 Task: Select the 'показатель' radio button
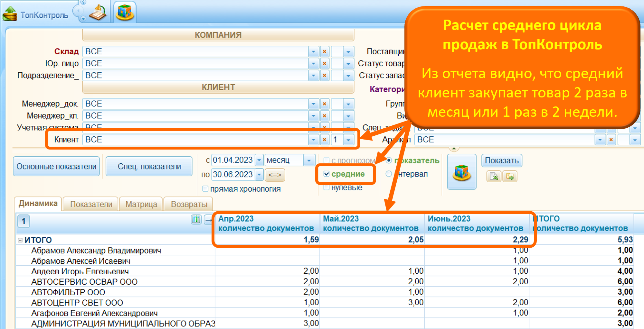[x=389, y=160]
